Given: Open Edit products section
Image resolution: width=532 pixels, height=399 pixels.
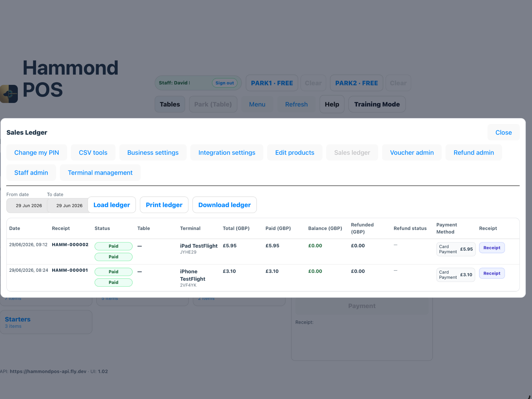Looking at the screenshot, I should pos(295,152).
